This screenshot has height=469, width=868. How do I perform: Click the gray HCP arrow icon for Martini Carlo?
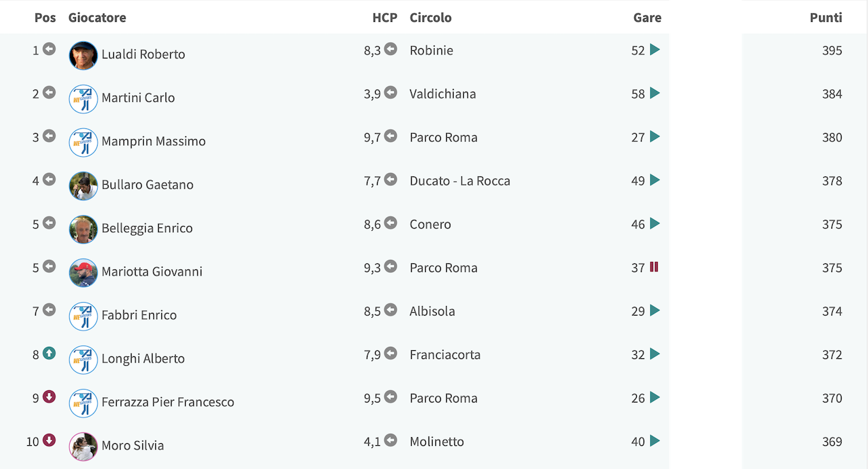(391, 92)
